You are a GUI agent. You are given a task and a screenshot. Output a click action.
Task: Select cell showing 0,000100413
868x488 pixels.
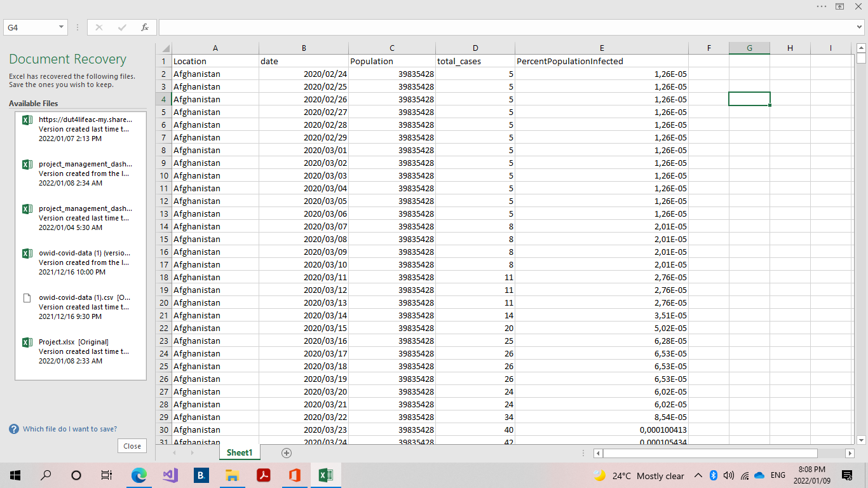click(x=602, y=430)
